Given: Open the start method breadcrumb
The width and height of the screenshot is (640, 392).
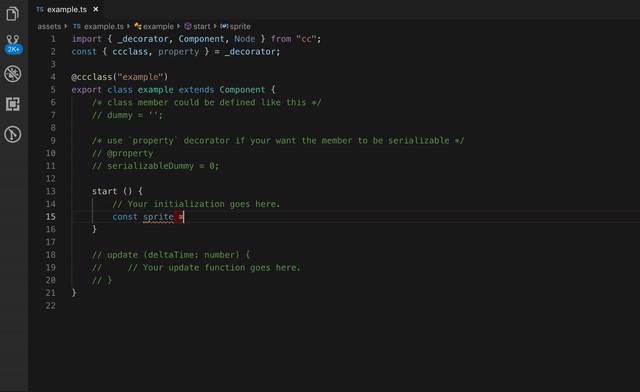Looking at the screenshot, I should (202, 26).
